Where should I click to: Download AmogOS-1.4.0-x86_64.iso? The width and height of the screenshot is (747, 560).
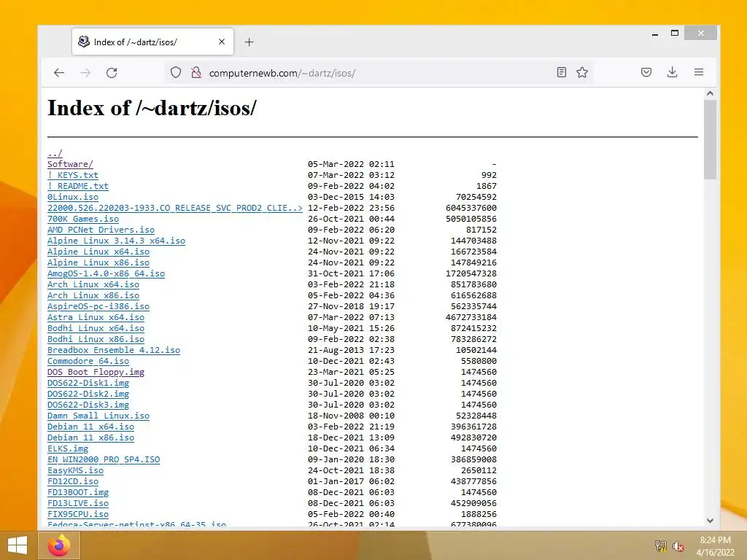[106, 274]
